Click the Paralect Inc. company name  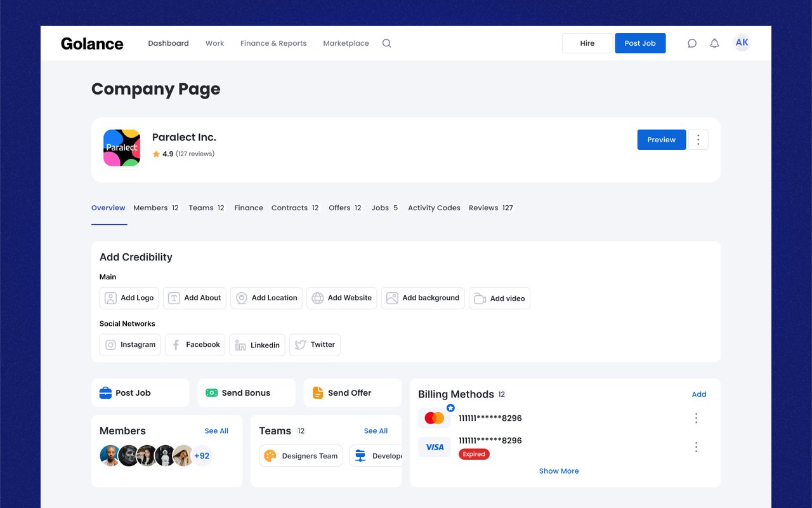184,137
